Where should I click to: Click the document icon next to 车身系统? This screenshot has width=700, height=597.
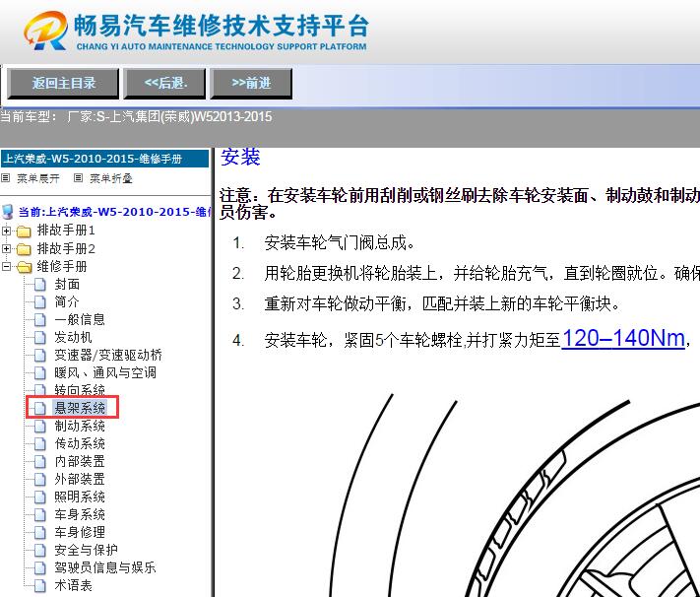coord(39,515)
